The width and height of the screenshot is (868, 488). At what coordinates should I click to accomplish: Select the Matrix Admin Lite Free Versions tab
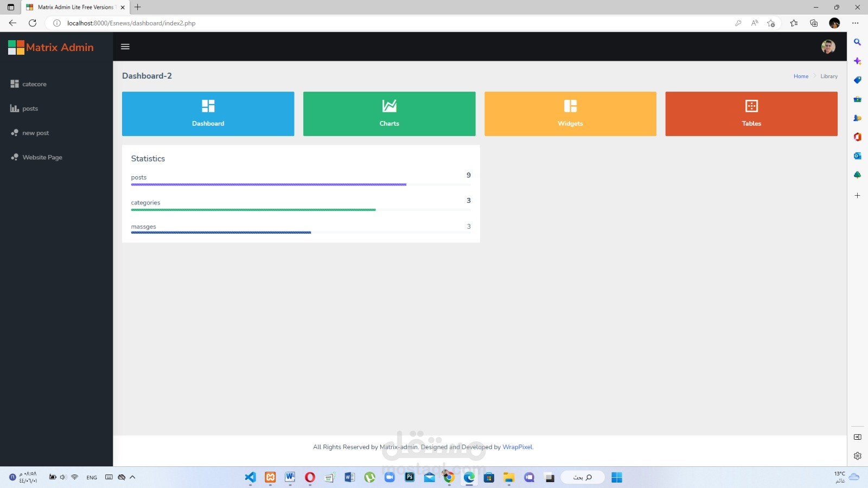click(x=75, y=7)
